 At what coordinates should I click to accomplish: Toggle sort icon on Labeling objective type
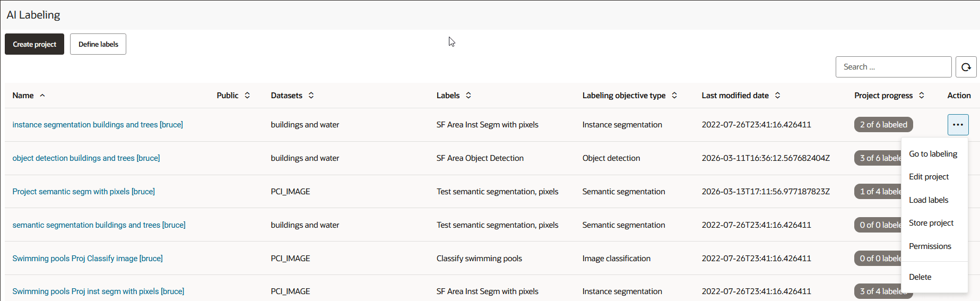pyautogui.click(x=674, y=96)
